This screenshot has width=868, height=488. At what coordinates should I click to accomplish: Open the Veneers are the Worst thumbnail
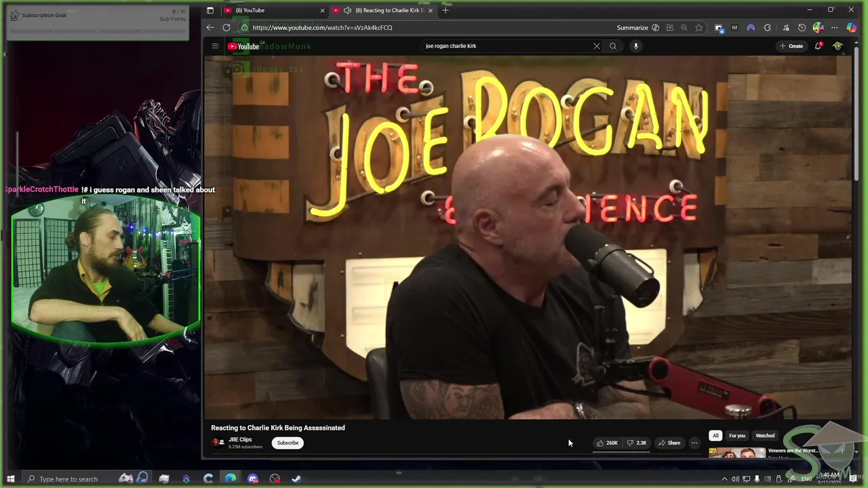pyautogui.click(x=736, y=453)
